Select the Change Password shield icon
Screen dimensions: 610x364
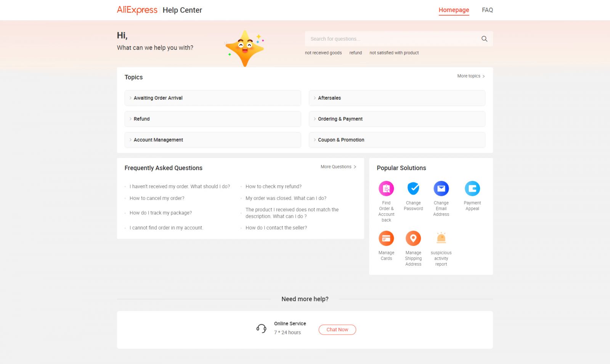413,188
